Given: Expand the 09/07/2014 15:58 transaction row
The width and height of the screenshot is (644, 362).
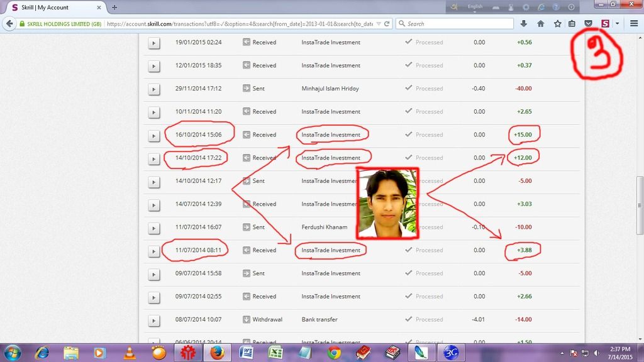Looking at the screenshot, I should pos(153,274).
